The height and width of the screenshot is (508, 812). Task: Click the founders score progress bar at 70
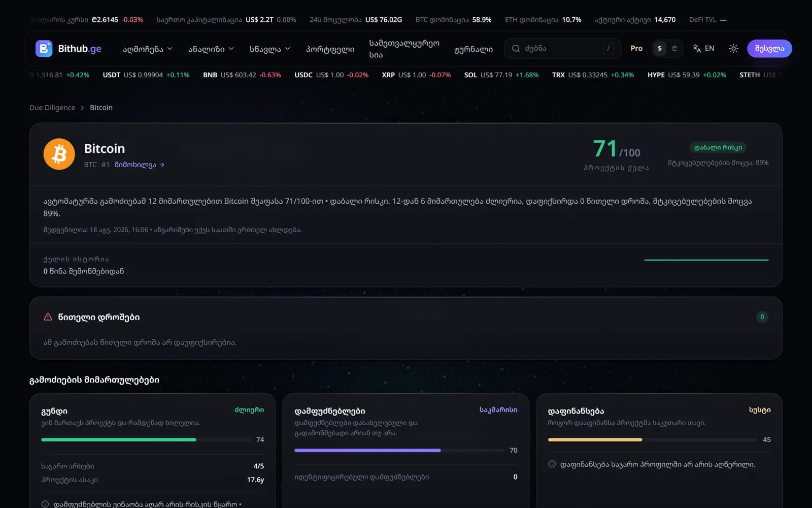[x=399, y=450]
